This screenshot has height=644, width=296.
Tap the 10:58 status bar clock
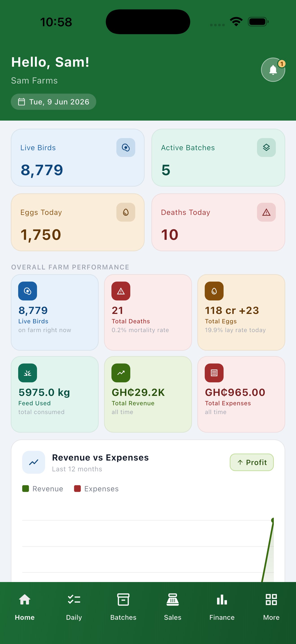pyautogui.click(x=56, y=22)
